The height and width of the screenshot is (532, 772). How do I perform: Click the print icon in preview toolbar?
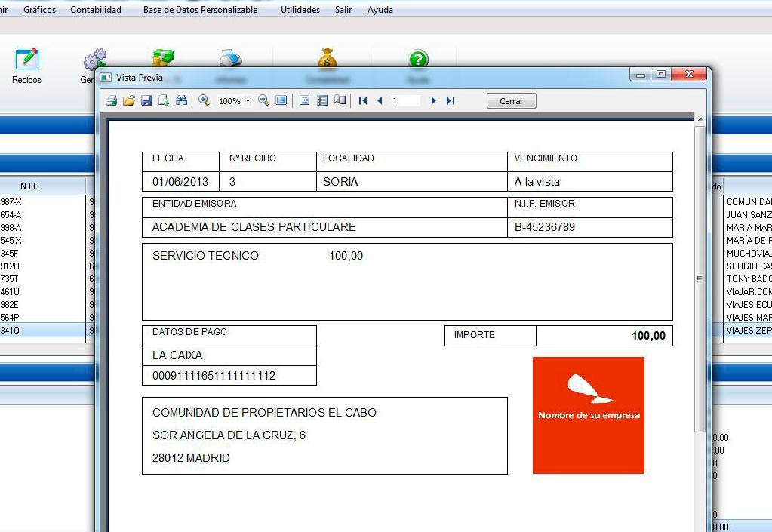[x=111, y=100]
